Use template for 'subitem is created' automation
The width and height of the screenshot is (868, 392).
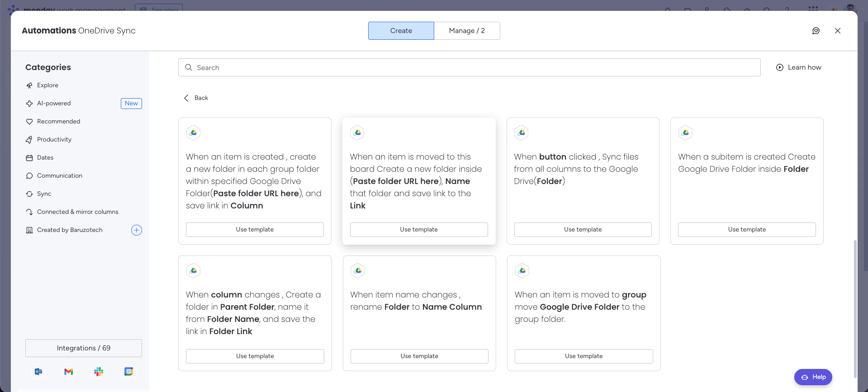(747, 230)
